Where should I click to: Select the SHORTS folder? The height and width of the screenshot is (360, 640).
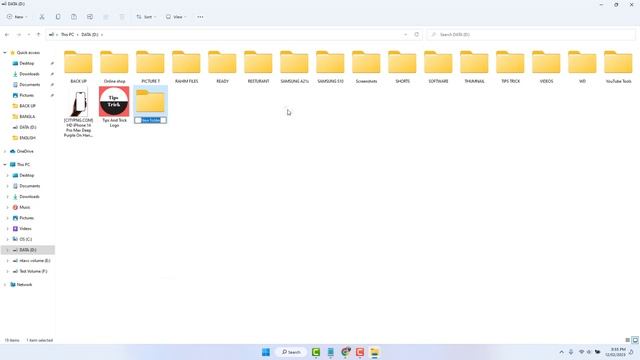pyautogui.click(x=402, y=67)
